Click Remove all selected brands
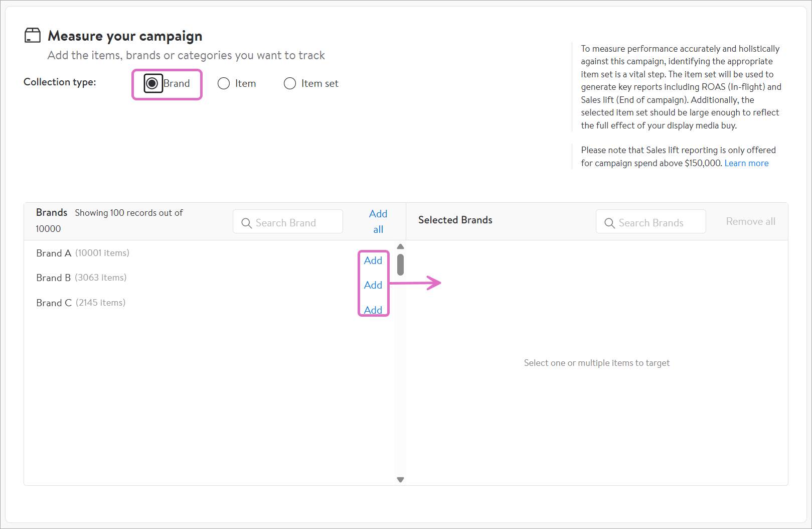The height and width of the screenshot is (529, 812). (750, 221)
